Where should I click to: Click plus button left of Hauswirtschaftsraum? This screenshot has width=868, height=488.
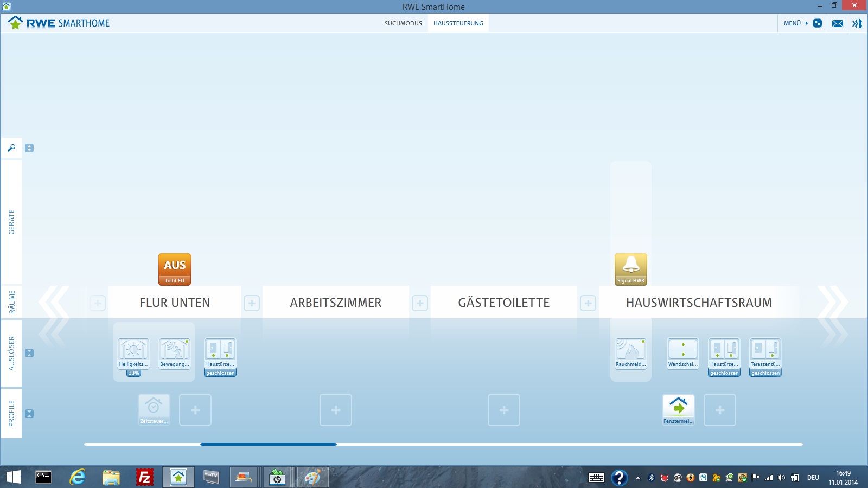[x=588, y=303]
